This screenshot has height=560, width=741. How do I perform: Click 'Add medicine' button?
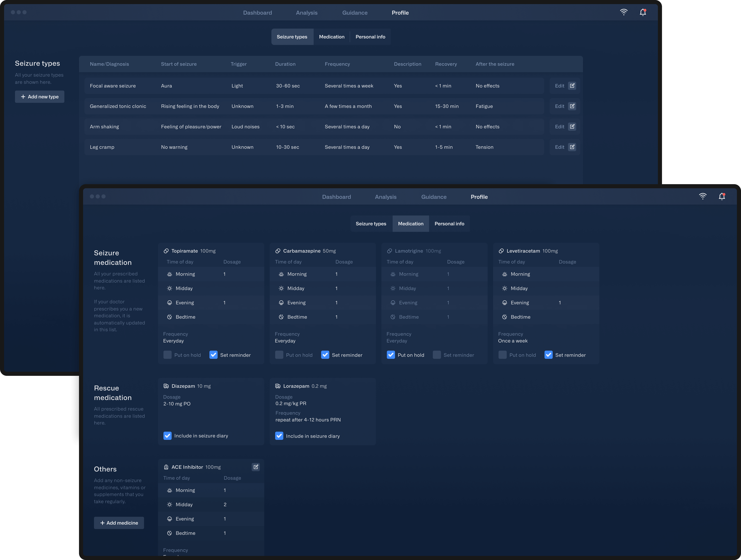click(x=118, y=522)
